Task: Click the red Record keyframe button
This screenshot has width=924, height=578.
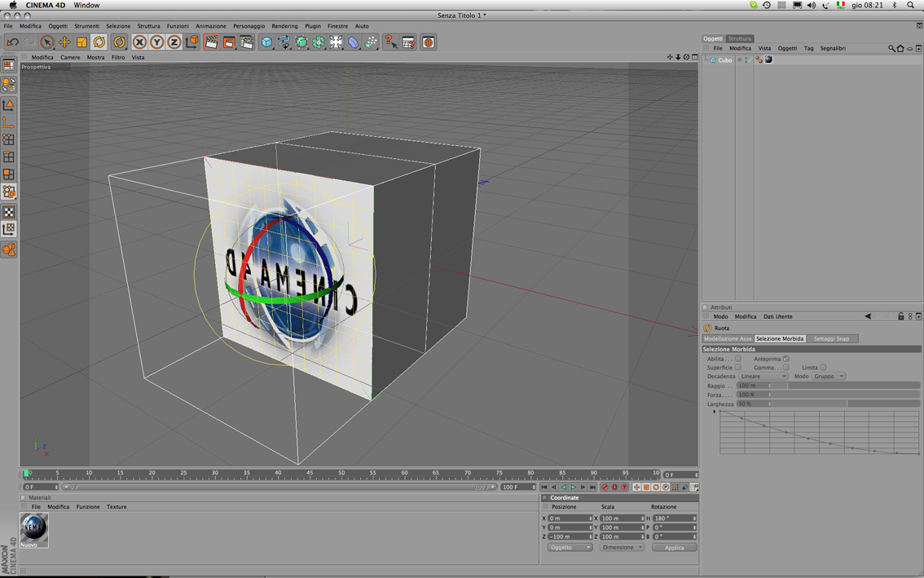Action: click(x=605, y=488)
